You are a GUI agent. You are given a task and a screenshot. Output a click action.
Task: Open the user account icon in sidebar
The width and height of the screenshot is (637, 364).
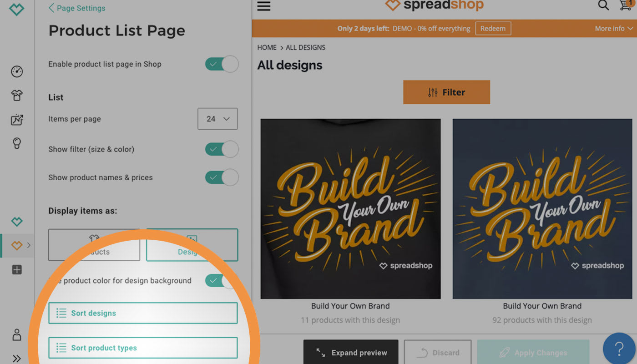coord(17,335)
